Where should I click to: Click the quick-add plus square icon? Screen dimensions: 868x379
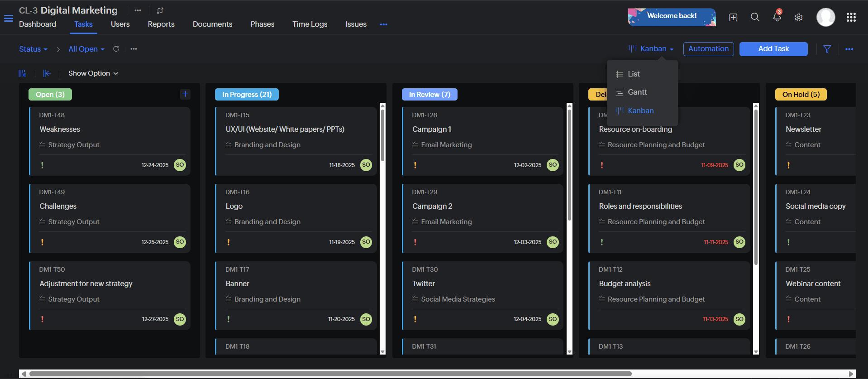pyautogui.click(x=733, y=17)
